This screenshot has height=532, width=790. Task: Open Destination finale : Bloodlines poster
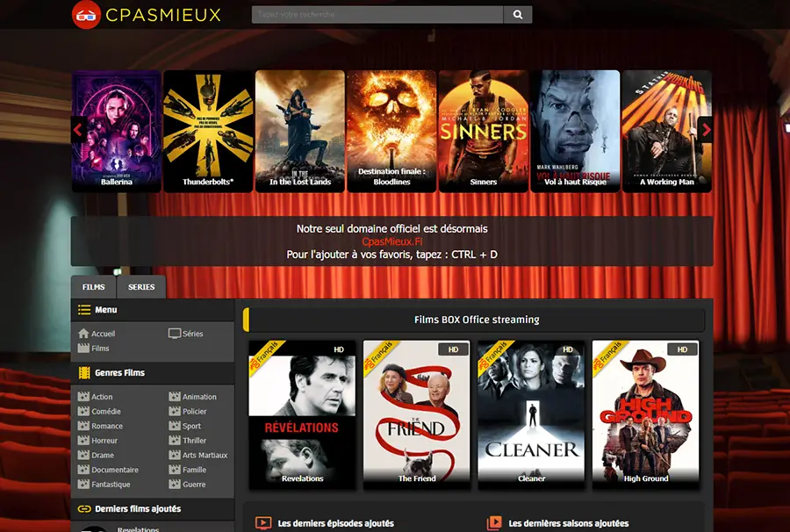[391, 131]
